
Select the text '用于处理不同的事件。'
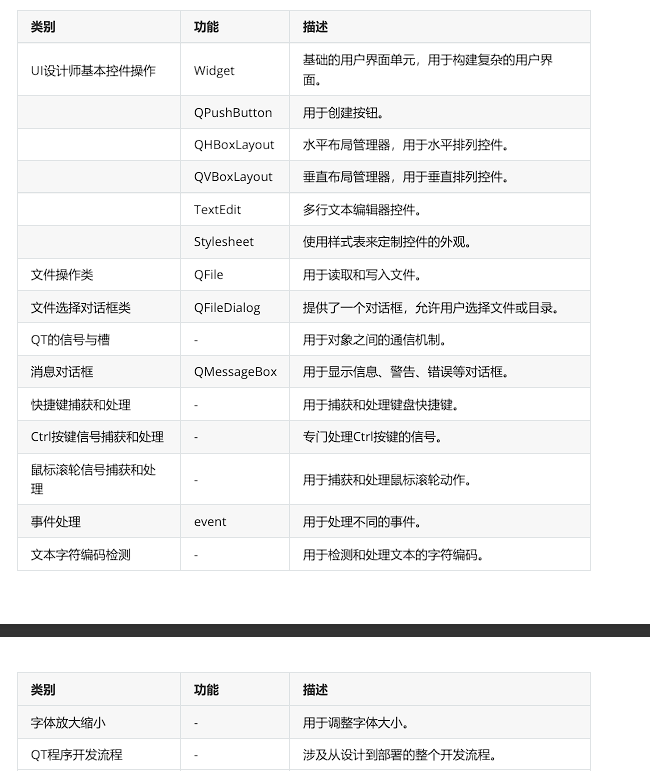click(362, 522)
